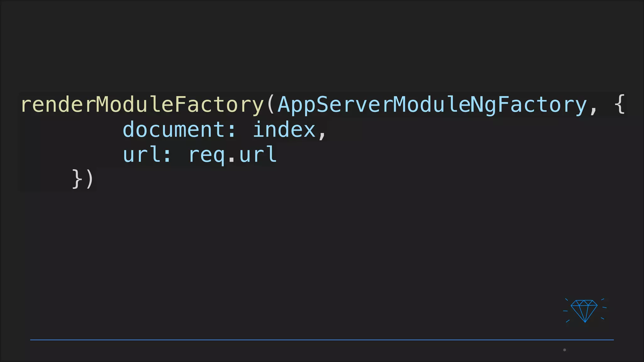This screenshot has width=644, height=362.
Task: Click the document property key
Action: (x=173, y=129)
